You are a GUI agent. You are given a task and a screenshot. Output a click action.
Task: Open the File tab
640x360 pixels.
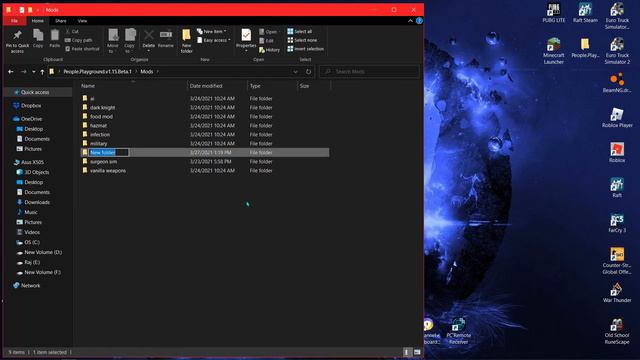point(14,21)
